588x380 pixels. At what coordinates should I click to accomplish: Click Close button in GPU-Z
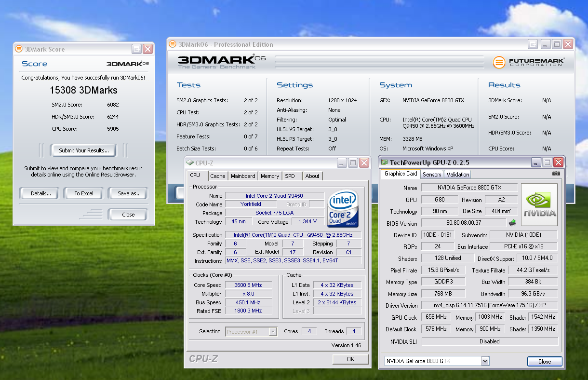coord(545,361)
